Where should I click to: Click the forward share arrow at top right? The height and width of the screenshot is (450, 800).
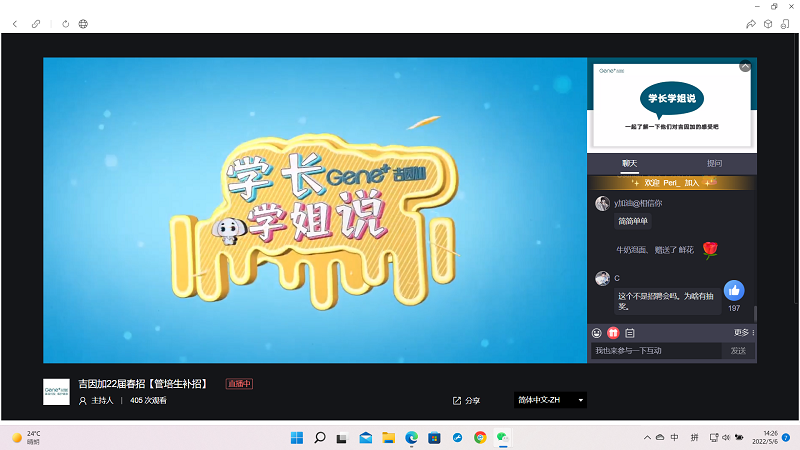tap(751, 23)
